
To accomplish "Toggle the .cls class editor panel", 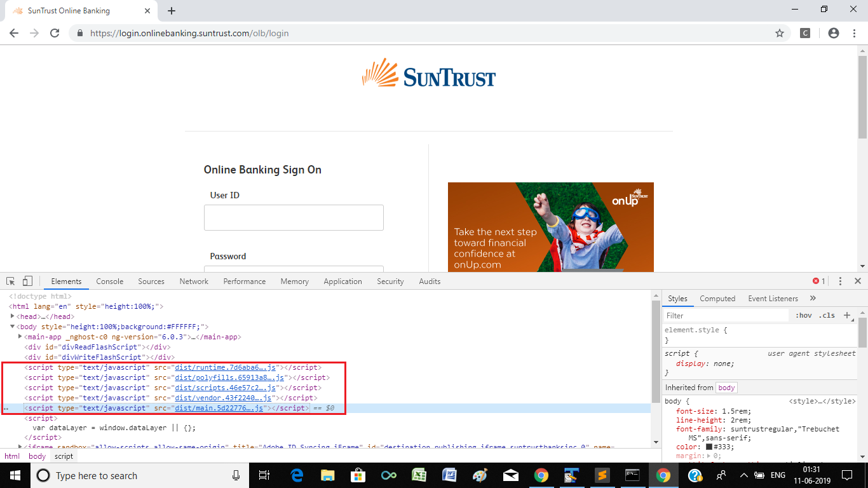I will pyautogui.click(x=827, y=315).
